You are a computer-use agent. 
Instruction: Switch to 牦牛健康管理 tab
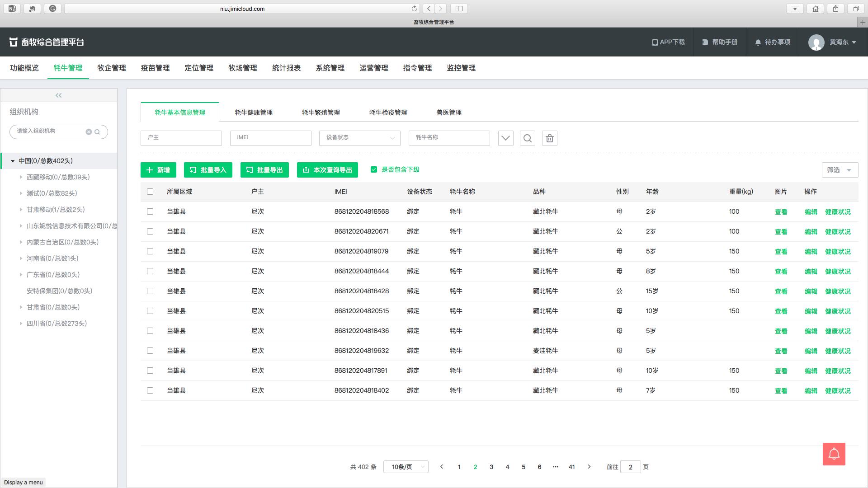[254, 113]
